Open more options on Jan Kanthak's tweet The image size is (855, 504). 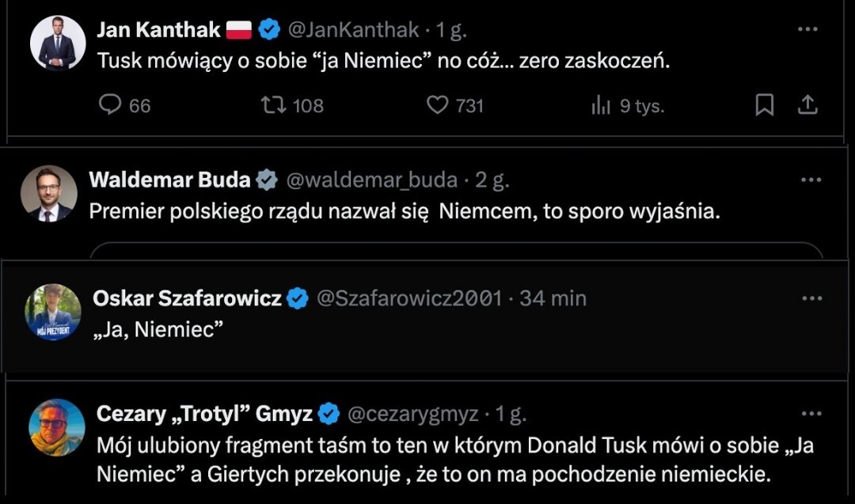(807, 29)
